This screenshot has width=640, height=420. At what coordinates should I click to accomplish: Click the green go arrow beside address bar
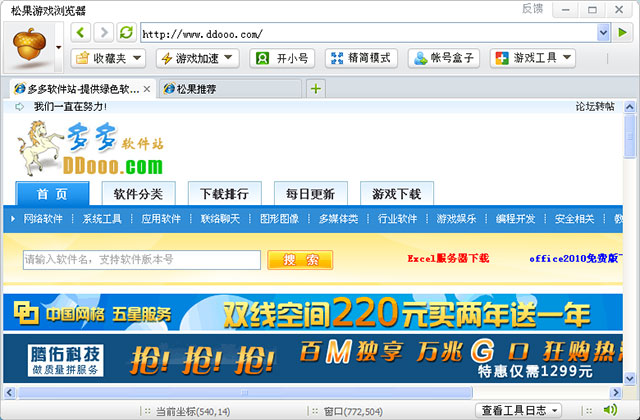click(x=622, y=33)
